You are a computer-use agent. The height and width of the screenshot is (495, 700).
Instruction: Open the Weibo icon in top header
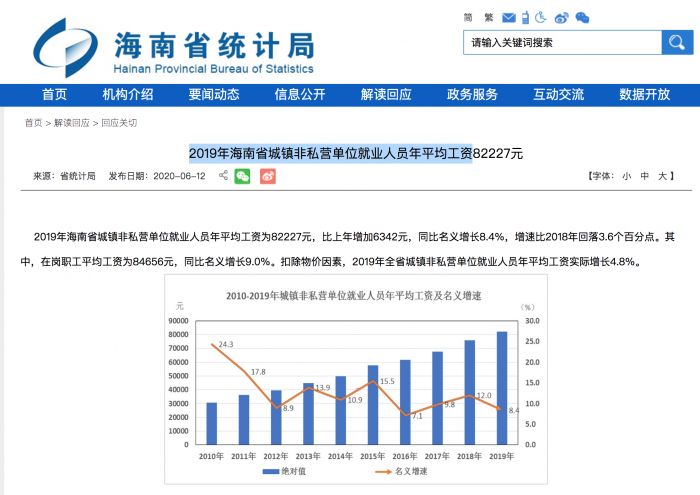point(561,17)
